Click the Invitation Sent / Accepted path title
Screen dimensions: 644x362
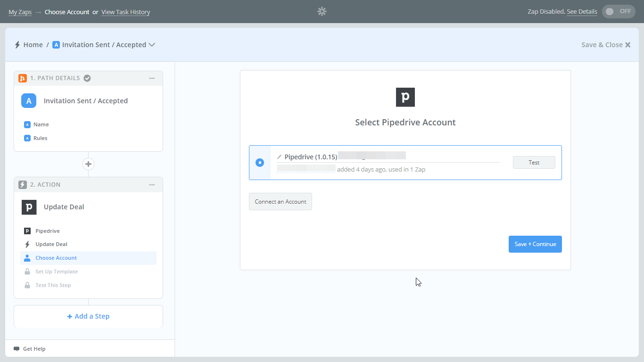[x=86, y=101]
